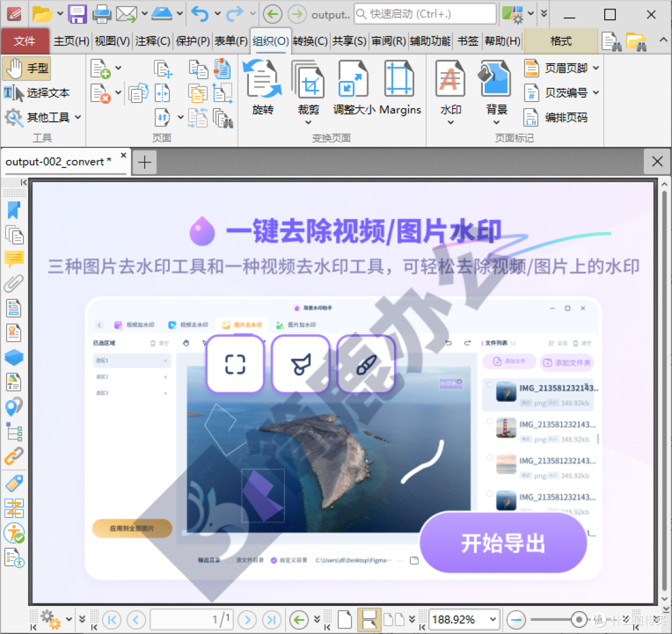Click the 水印 watermark button
The height and width of the screenshot is (634, 672).
450,88
